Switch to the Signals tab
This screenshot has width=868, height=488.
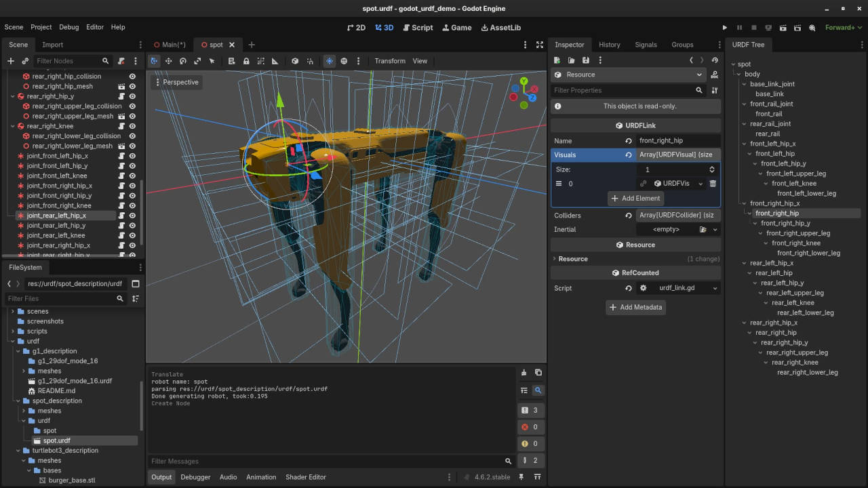(x=646, y=45)
